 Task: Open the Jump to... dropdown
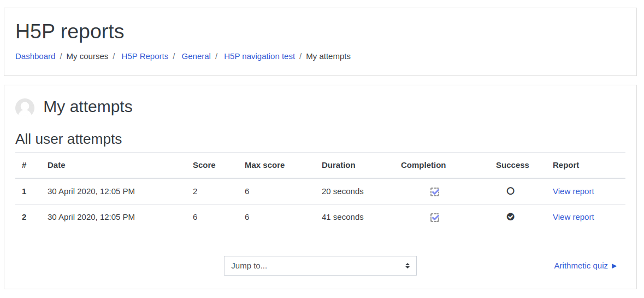click(320, 266)
